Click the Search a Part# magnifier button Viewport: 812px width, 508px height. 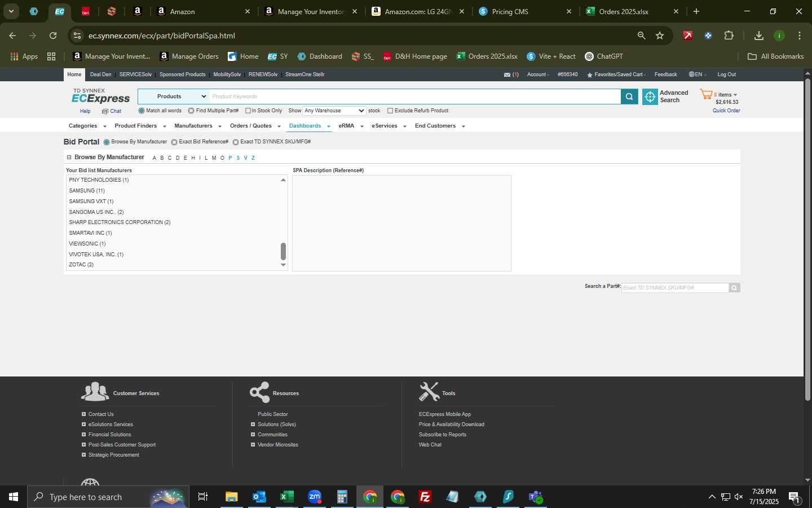(x=734, y=288)
